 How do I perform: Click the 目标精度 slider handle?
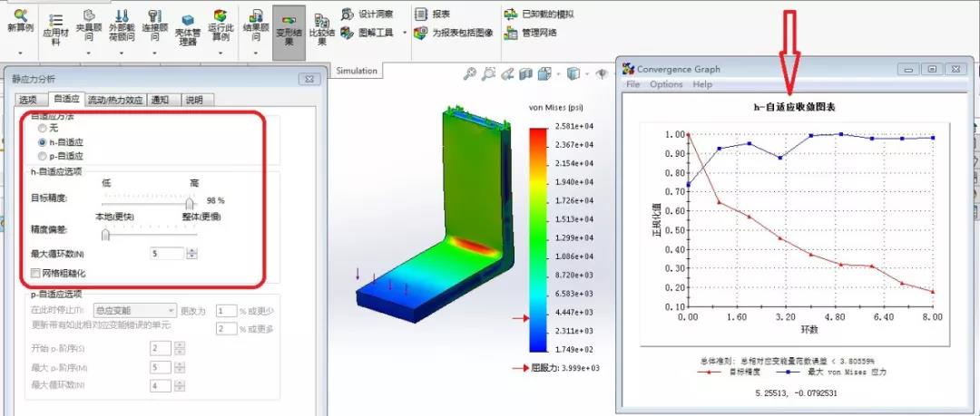[x=190, y=204]
